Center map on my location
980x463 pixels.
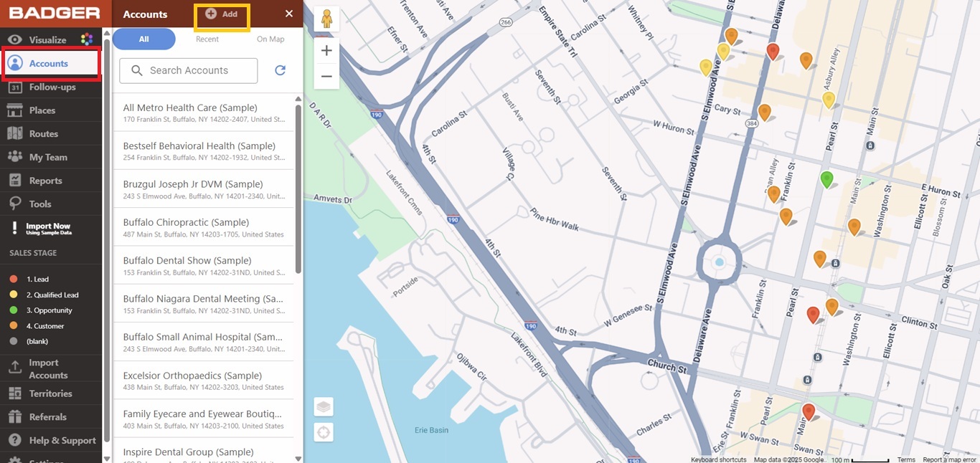coord(324,432)
